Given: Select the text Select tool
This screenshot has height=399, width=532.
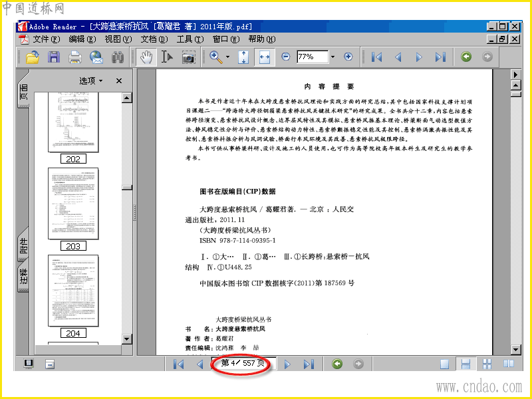Looking at the screenshot, I should [x=167, y=57].
